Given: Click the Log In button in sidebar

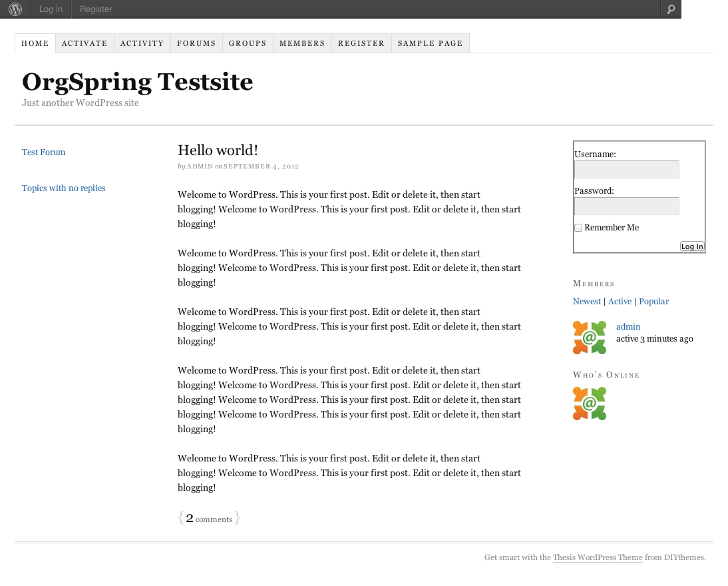Looking at the screenshot, I should click(x=692, y=246).
